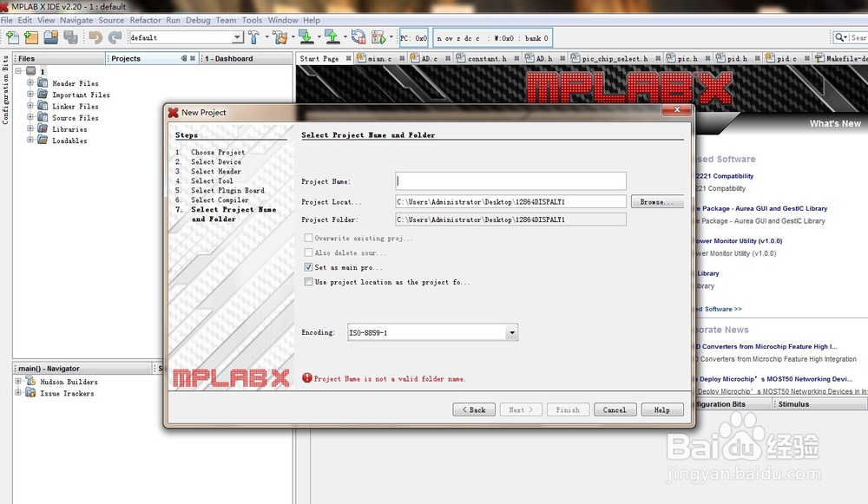Open the Debug Project dropdown arrow
Viewport: 868px width, 504px height.
pyautogui.click(x=391, y=37)
